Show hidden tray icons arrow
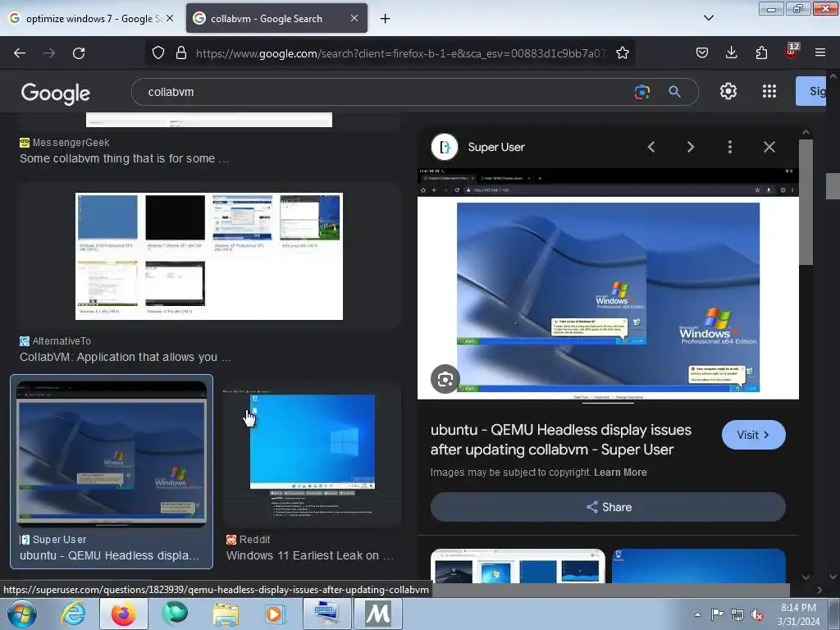 pos(697,614)
